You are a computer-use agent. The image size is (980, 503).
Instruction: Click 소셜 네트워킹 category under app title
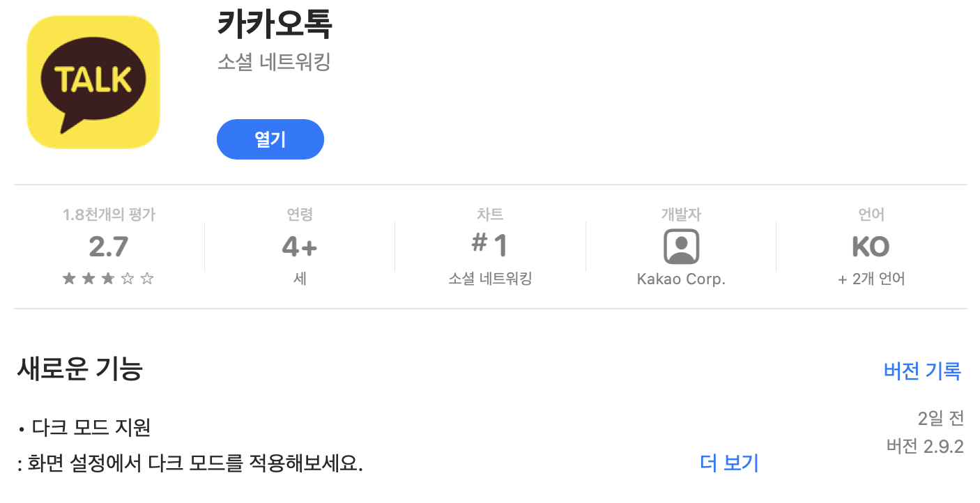coord(274,63)
